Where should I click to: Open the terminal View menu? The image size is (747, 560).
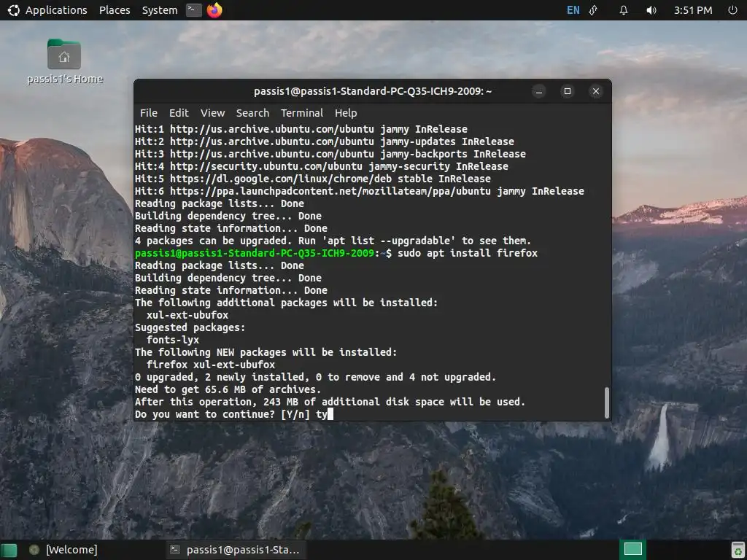tap(212, 113)
